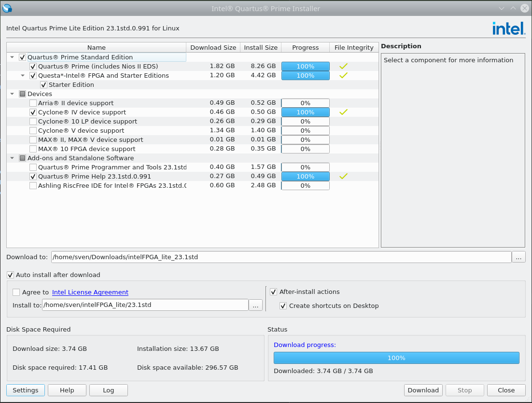Screen dimensions: 532x403
Task: Browse for the install folder
Action: click(255, 305)
